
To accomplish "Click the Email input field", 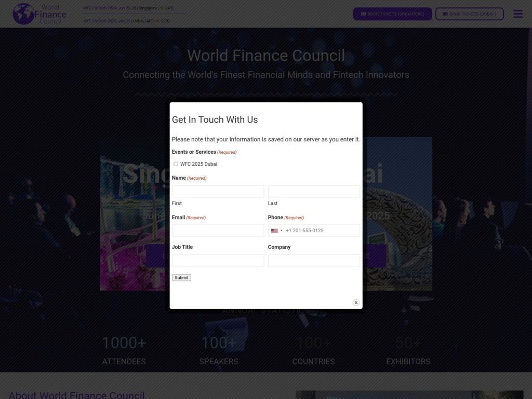I will point(217,230).
